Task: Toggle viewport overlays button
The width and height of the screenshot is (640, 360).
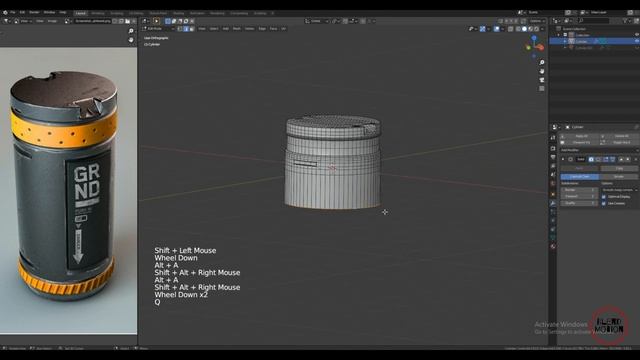Action: tap(496, 29)
